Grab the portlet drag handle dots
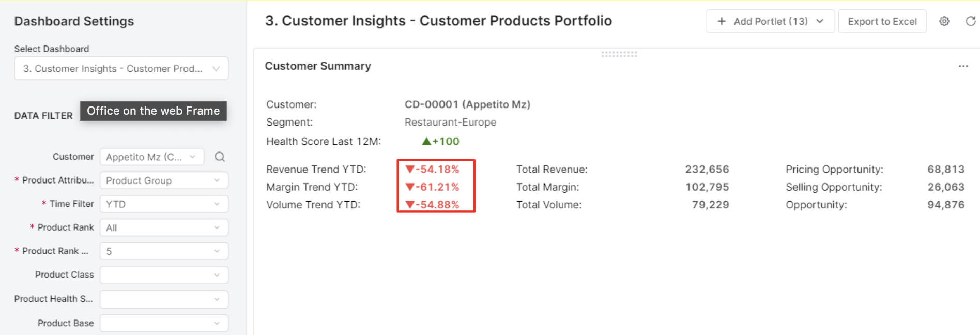Viewport: 980px width, 335px height. (619, 54)
